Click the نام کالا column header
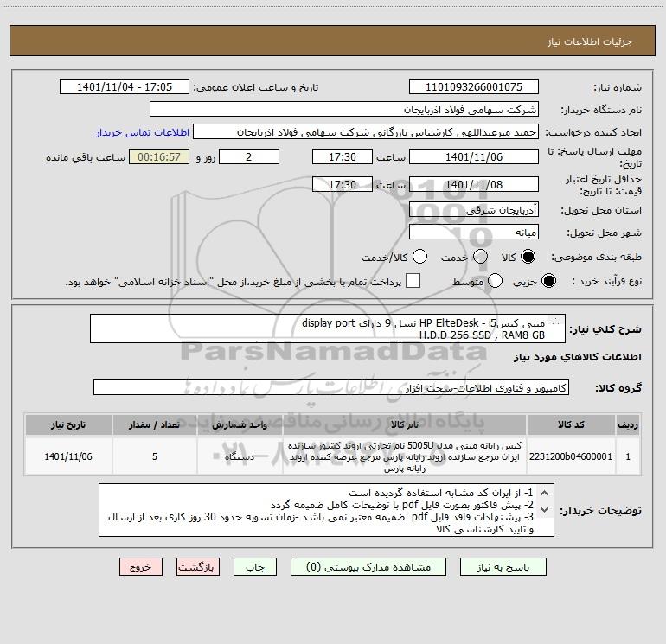The image size is (666, 644). click(405, 425)
